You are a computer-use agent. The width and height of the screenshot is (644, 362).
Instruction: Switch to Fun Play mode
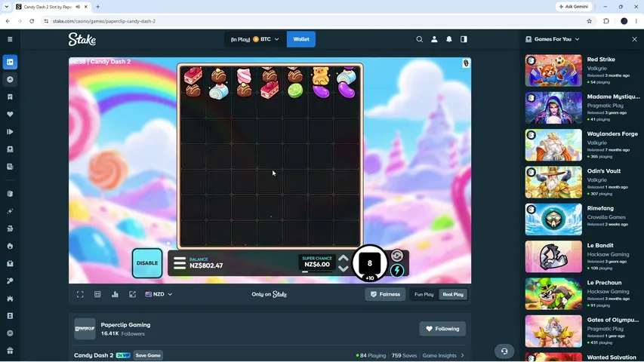click(x=424, y=294)
